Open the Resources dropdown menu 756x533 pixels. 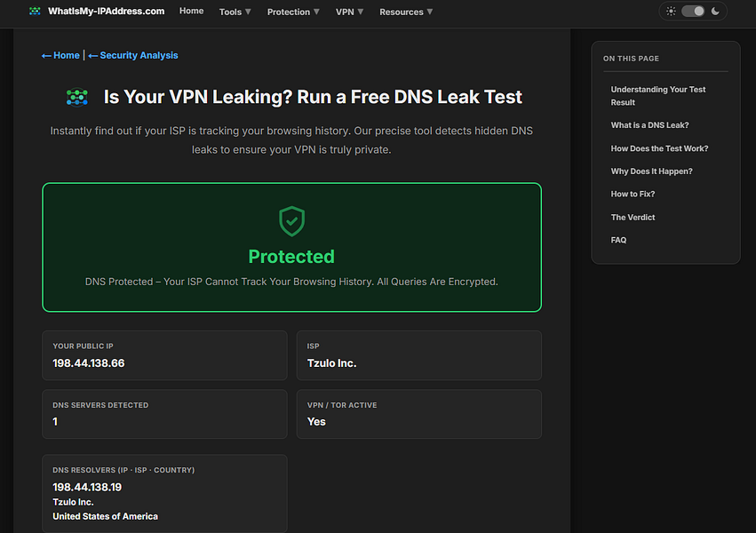(x=406, y=12)
